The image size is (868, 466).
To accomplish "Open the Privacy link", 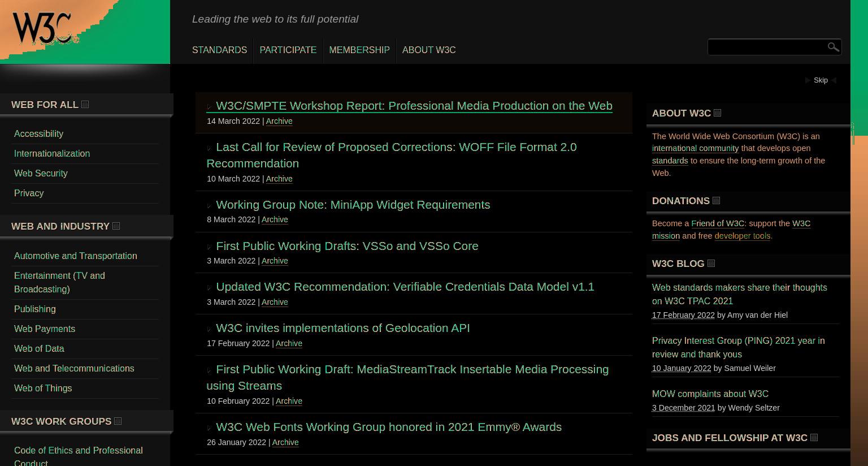I will pyautogui.click(x=29, y=193).
